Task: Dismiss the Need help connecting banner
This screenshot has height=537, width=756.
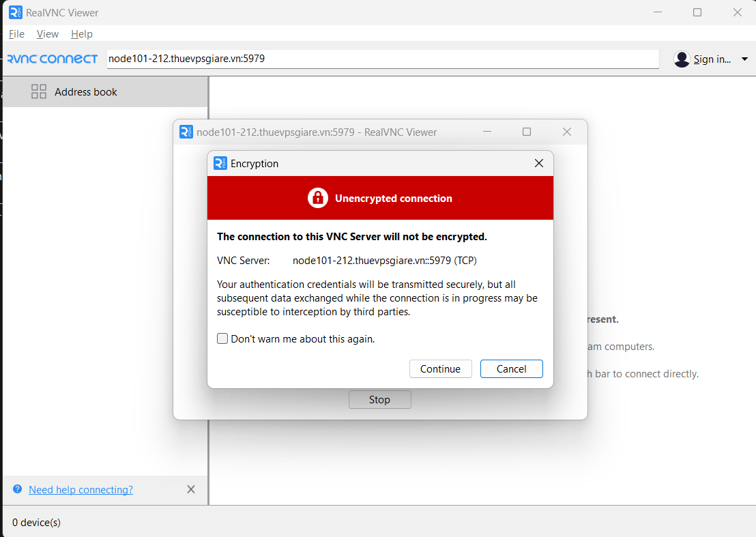Action: click(191, 489)
